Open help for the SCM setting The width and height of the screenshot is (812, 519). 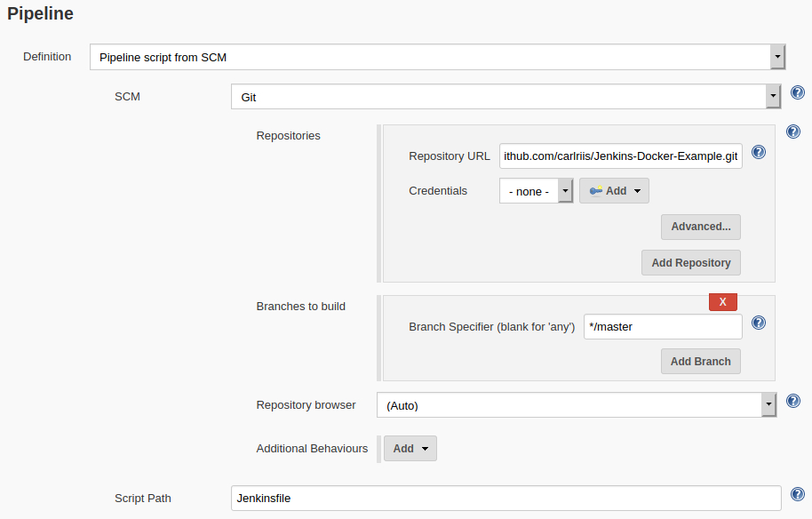coord(797,93)
